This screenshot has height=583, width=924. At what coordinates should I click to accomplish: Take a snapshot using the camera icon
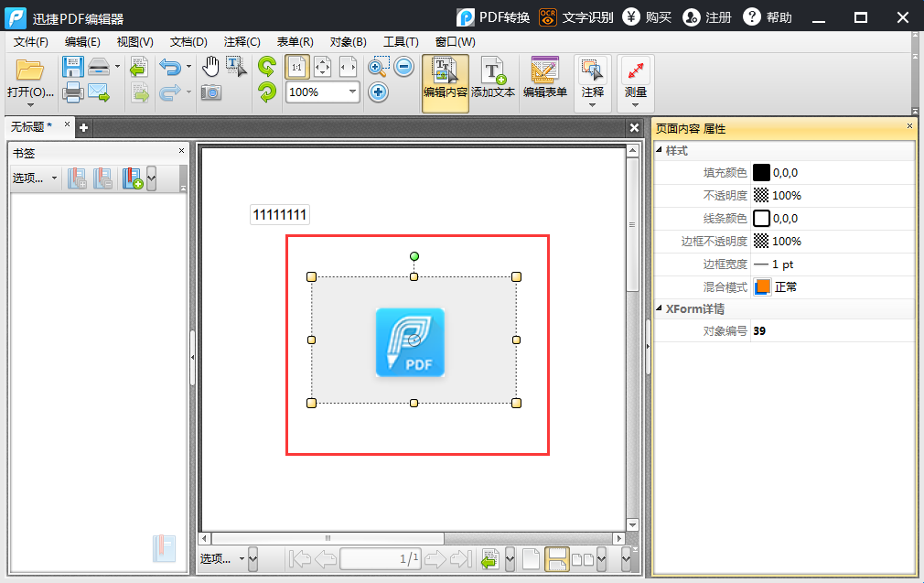tap(212, 92)
